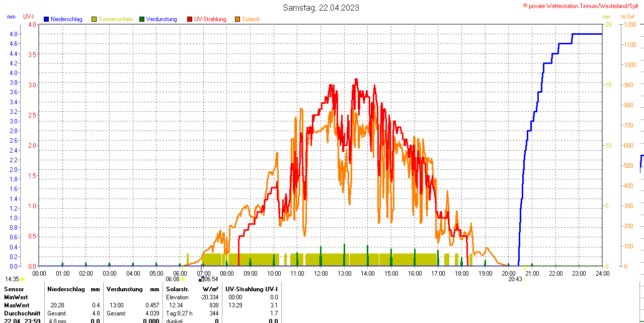
Task: Click the 12:00 mark on time axis
Action: click(320, 273)
